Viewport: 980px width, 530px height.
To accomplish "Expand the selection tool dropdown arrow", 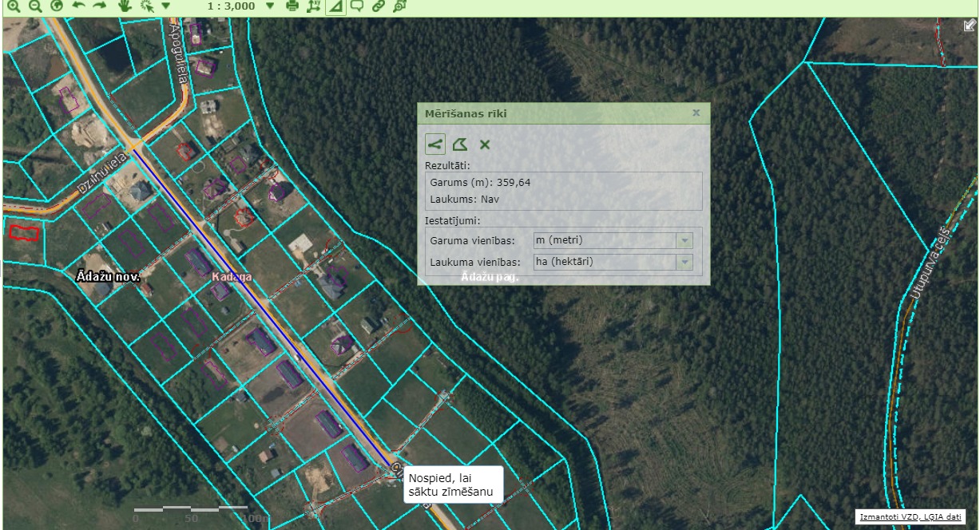I will coord(165,6).
